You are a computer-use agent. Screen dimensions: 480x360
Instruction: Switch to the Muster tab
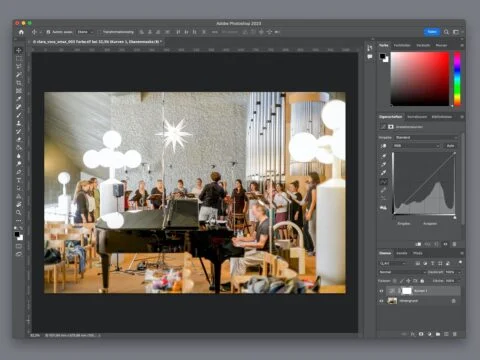click(x=441, y=45)
